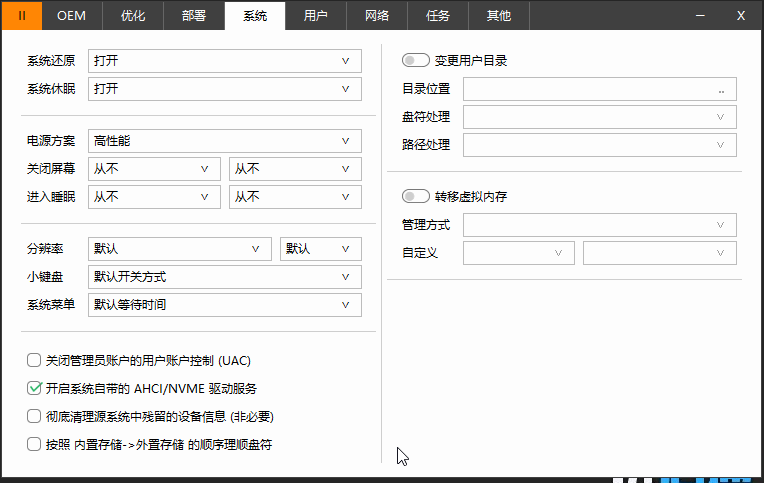The image size is (764, 483).
Task: Minimize the window
Action: tap(700, 16)
